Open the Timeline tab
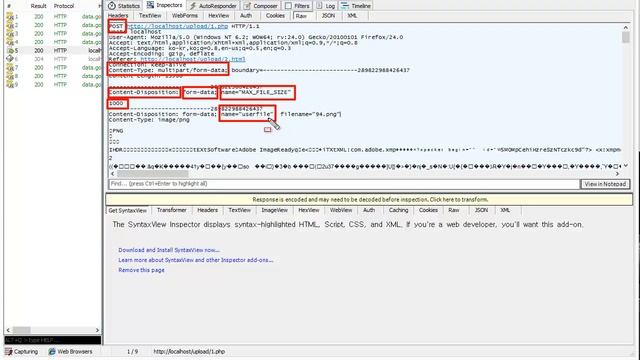 click(356, 6)
